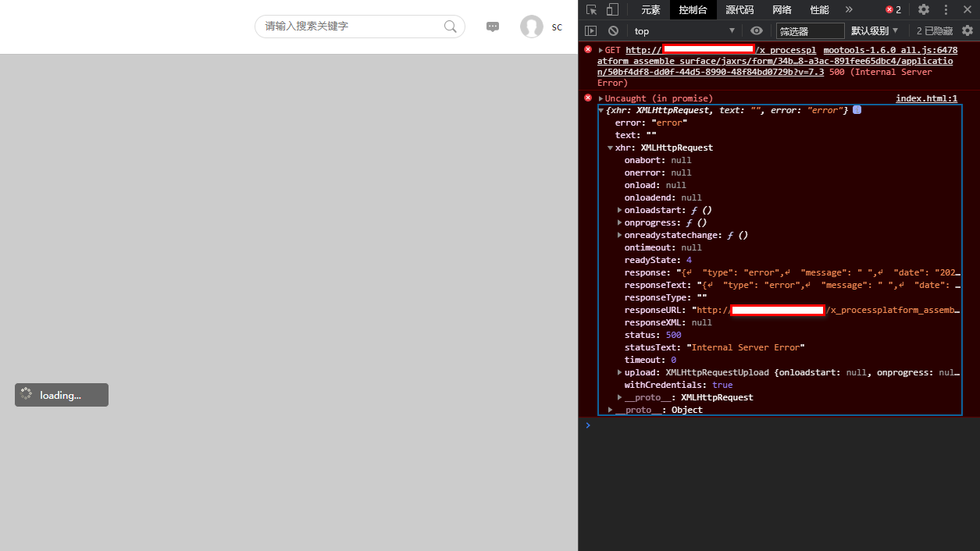Image resolution: width=980 pixels, height=551 pixels.
Task: Click the search magnifier icon
Action: (451, 27)
